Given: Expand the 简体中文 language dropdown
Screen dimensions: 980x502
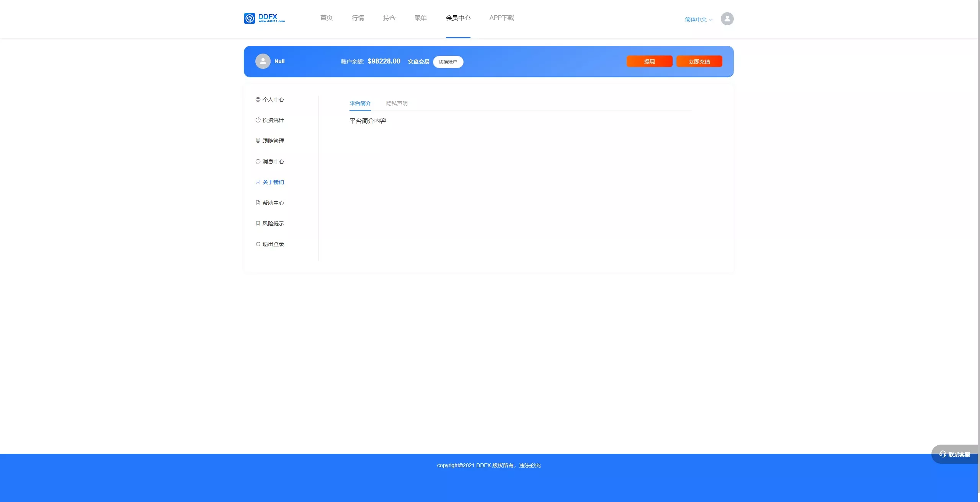Looking at the screenshot, I should tap(699, 20).
